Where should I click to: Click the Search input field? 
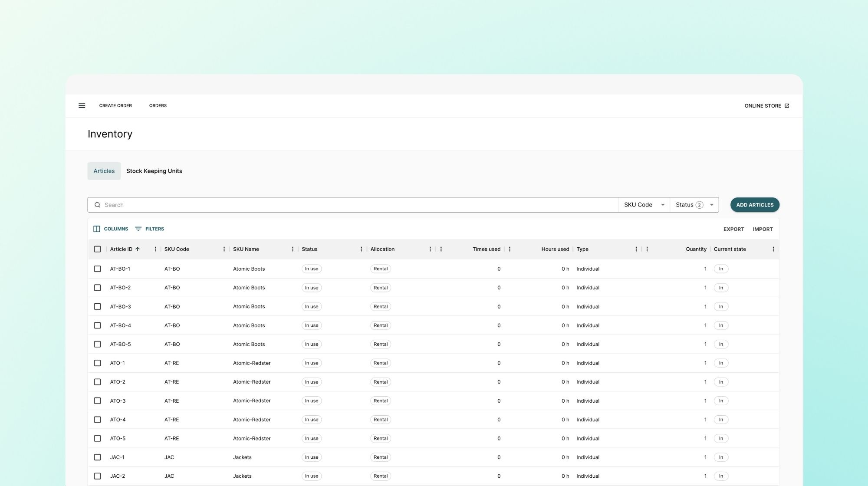352,205
